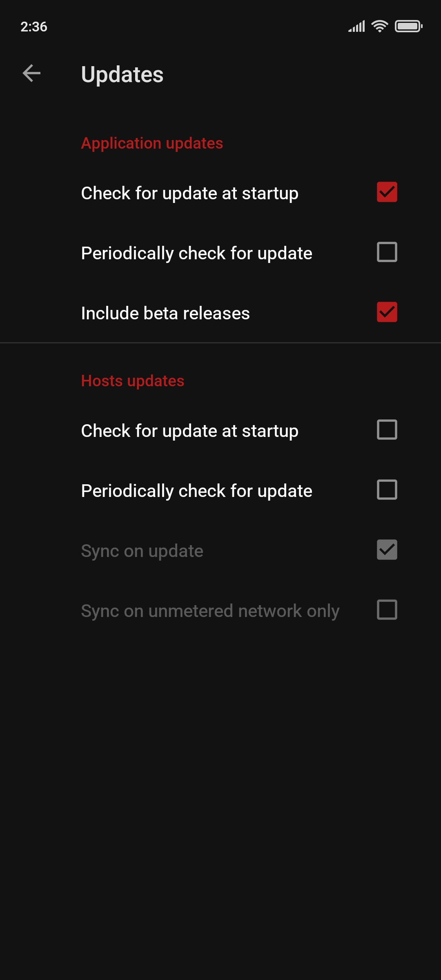Enable Sync on unmetered network only

pos(386,610)
